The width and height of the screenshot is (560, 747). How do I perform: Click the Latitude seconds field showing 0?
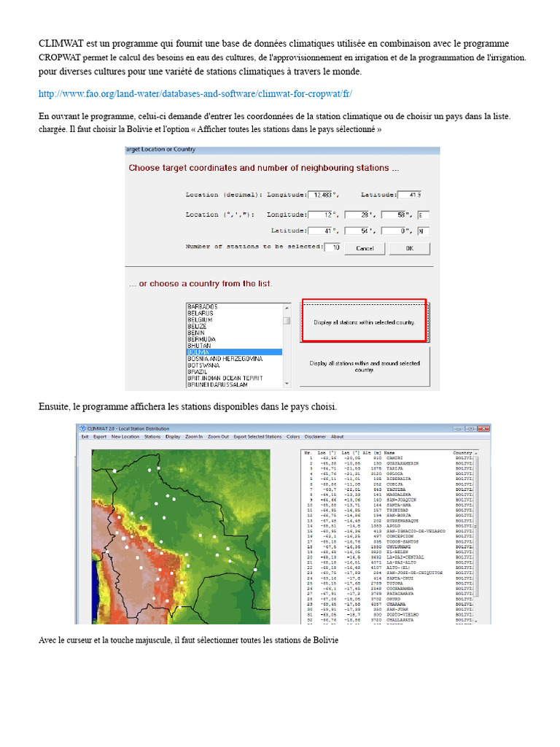[x=393, y=231]
